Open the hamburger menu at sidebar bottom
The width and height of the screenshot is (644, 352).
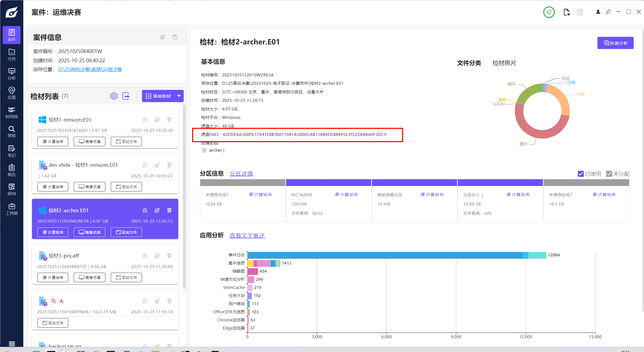pos(12,344)
